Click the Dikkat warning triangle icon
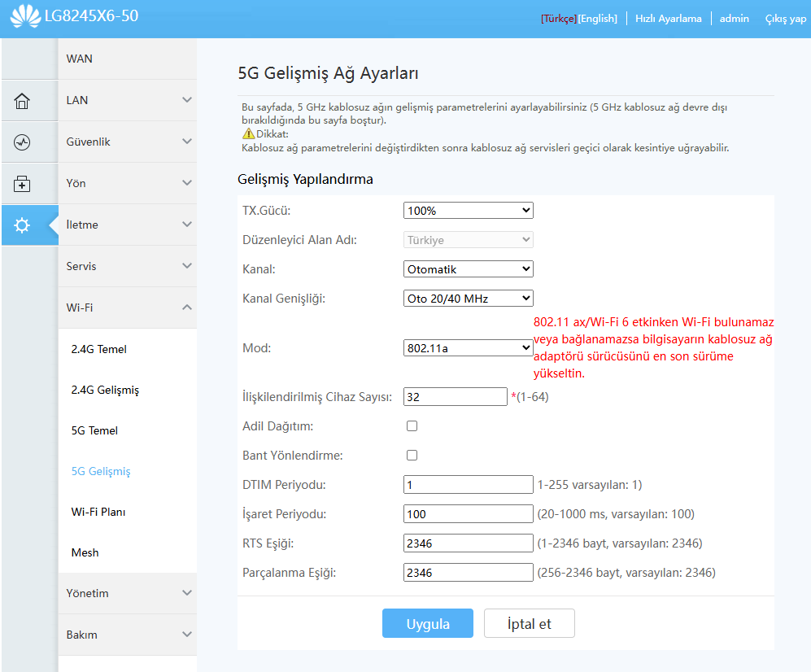811x672 pixels. 248,134
